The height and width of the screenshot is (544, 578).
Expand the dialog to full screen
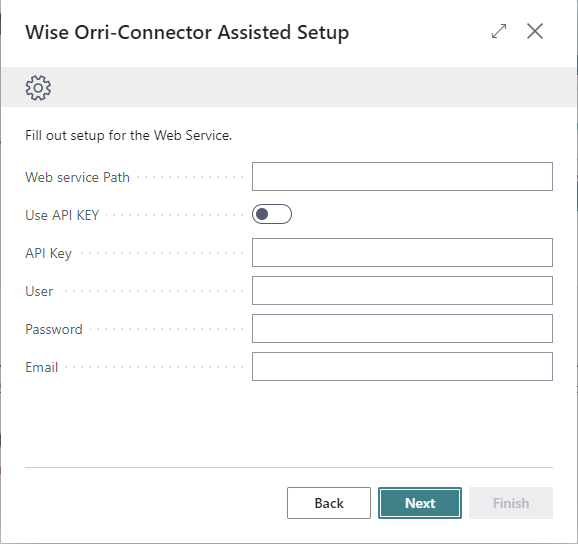[499, 31]
